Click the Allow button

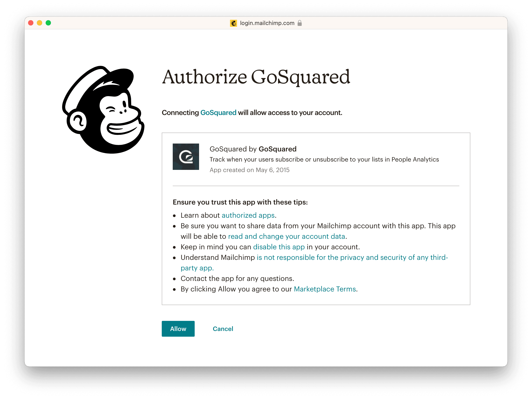click(x=178, y=329)
